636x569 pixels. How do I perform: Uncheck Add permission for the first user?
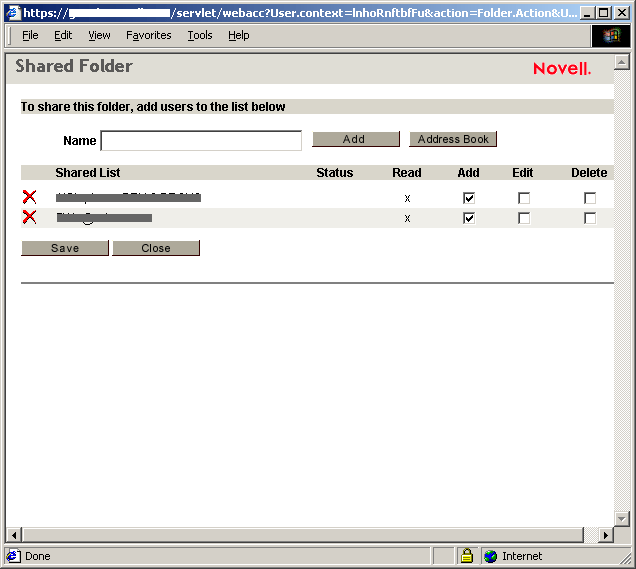[x=469, y=198]
